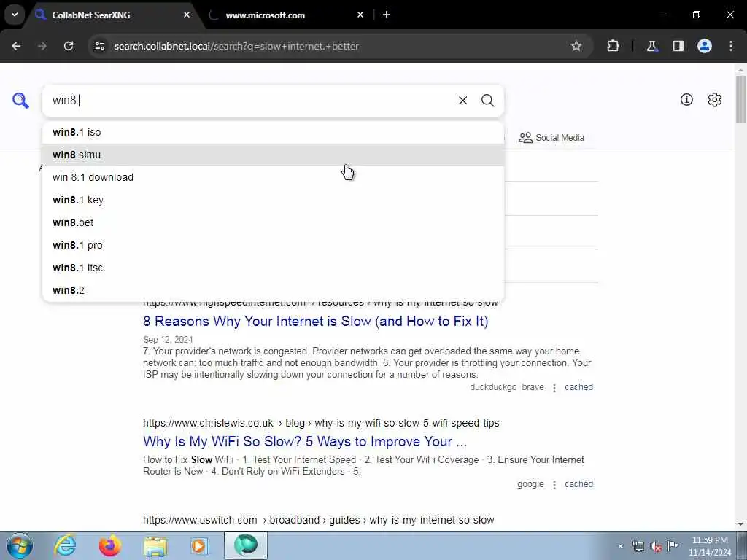Screen dimensions: 747x560
Task: Choose suggestion "win 8.1 download"
Action: [273, 177]
